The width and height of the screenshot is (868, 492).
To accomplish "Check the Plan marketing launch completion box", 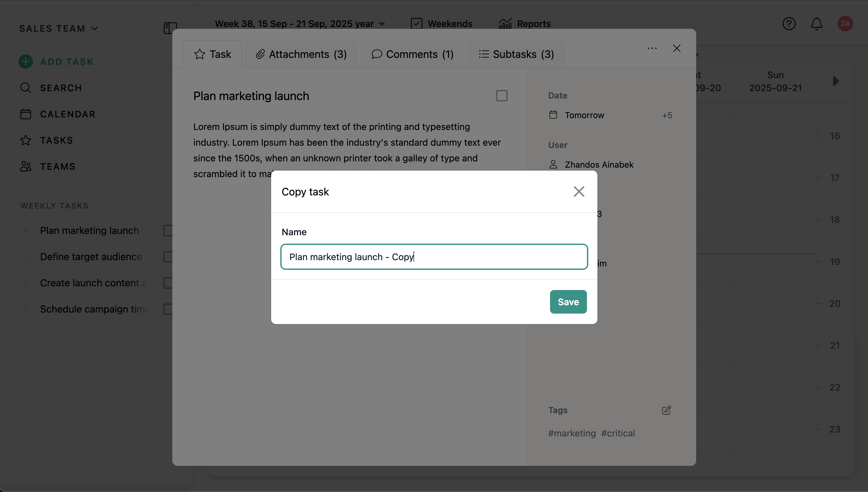I will coord(502,96).
